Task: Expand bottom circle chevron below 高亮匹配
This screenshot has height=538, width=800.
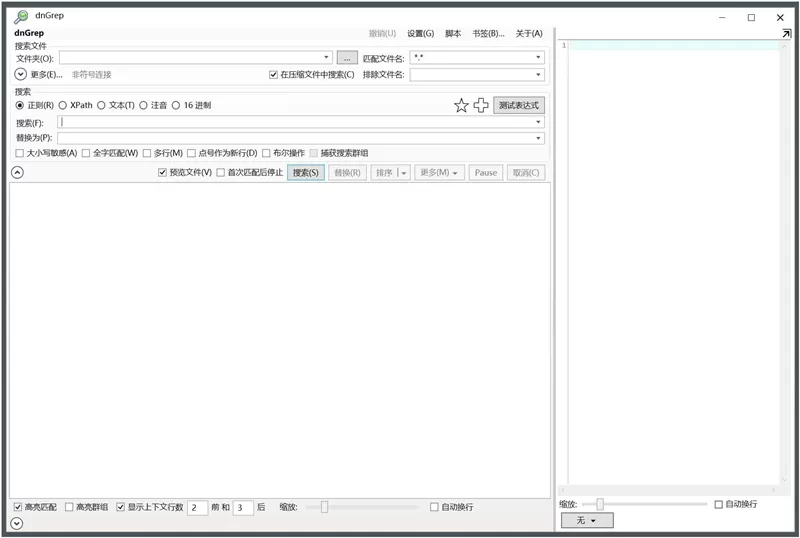Action: click(17, 523)
